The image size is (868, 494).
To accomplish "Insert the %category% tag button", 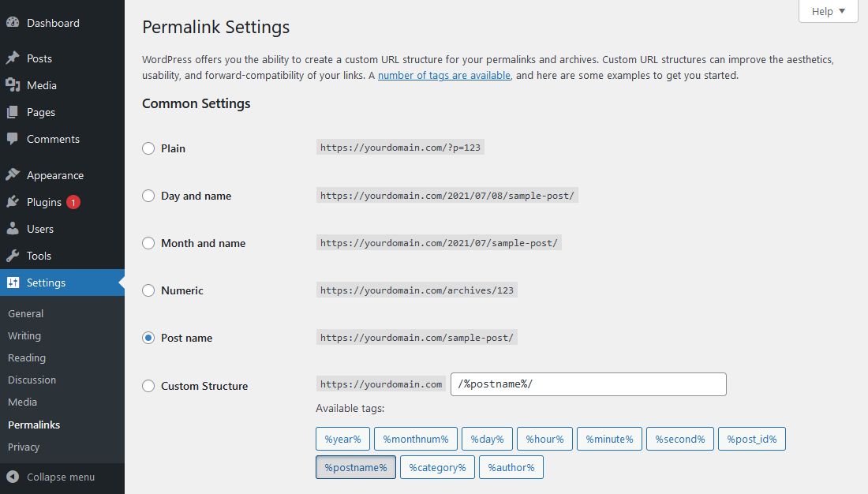I will [437, 467].
